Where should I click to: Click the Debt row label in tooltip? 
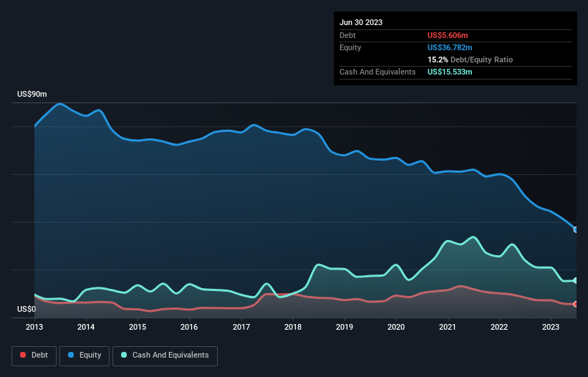click(x=347, y=35)
